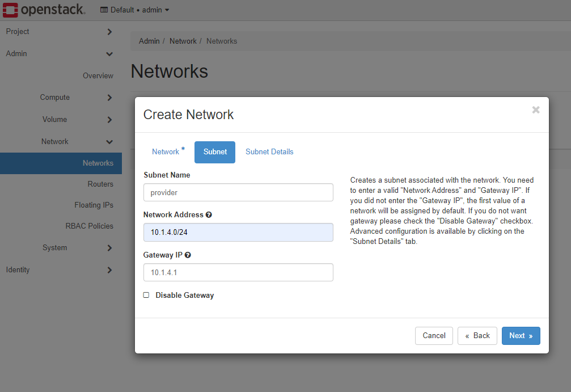Expand the System submenu
The width and height of the screenshot is (571, 392).
click(x=76, y=248)
